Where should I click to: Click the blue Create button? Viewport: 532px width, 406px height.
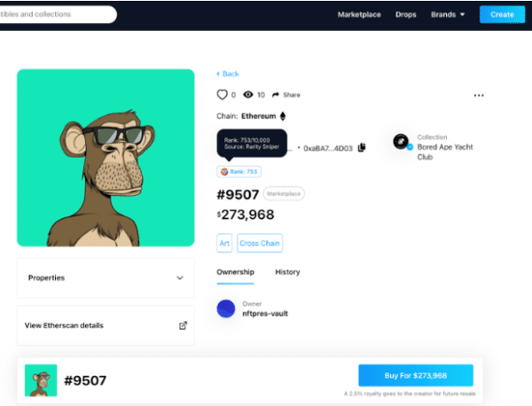coord(502,14)
